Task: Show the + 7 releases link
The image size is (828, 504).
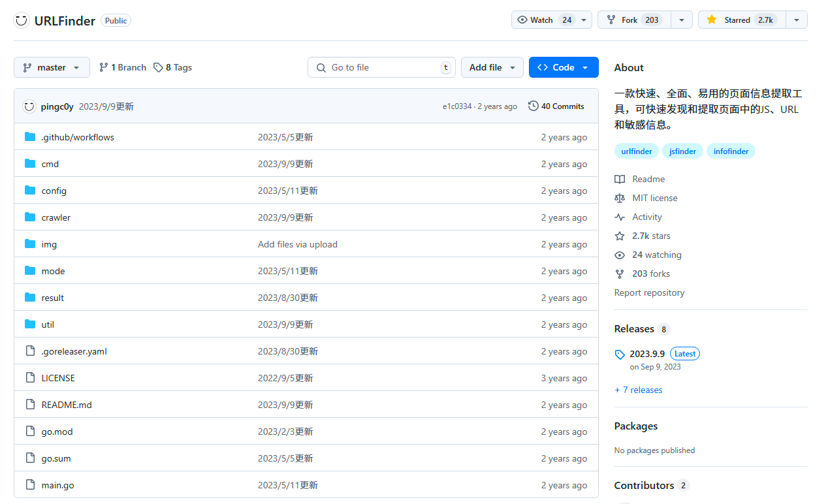Action: [638, 390]
